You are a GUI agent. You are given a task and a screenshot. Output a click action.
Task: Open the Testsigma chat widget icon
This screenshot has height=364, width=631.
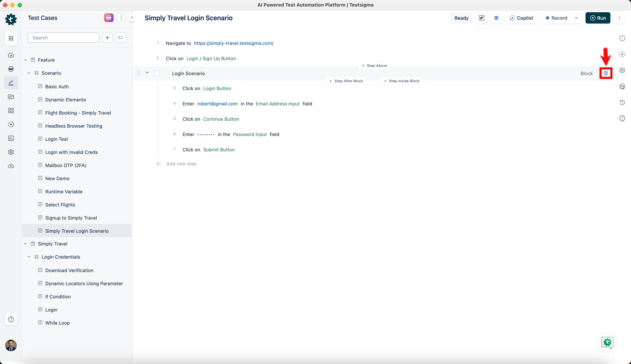tap(607, 342)
